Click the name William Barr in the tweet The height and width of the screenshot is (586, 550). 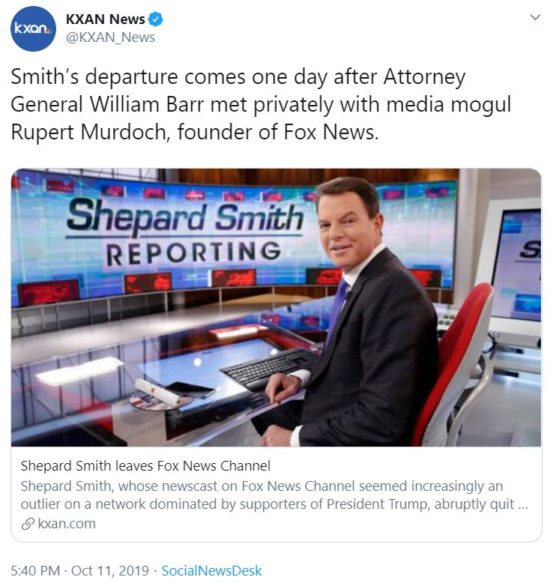(147, 105)
